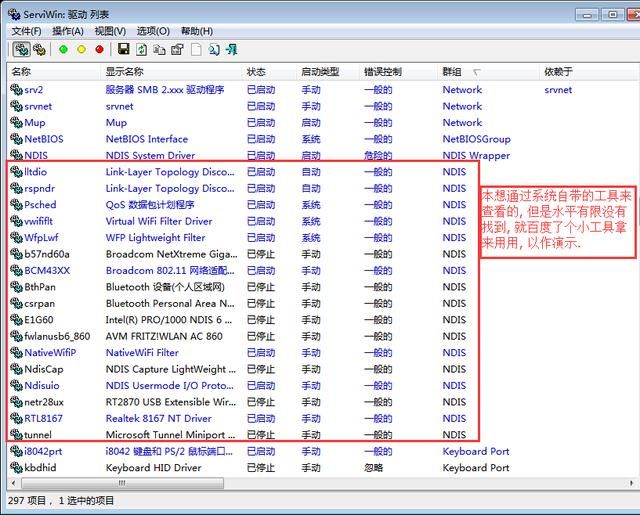The image size is (640, 515).
Task: Click 'Realtek 8167 NT Driver' display name
Action: tap(158, 418)
